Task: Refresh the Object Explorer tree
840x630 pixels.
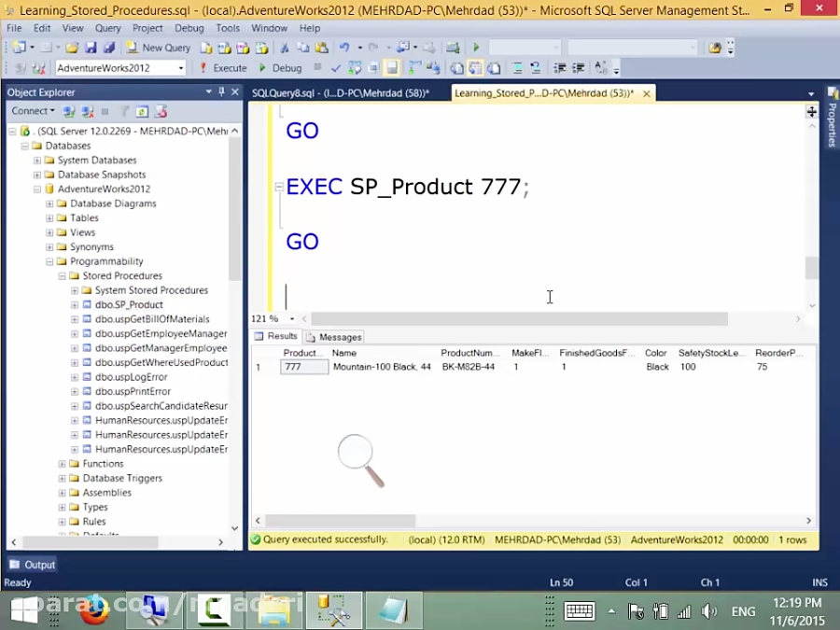Action: tap(141, 111)
